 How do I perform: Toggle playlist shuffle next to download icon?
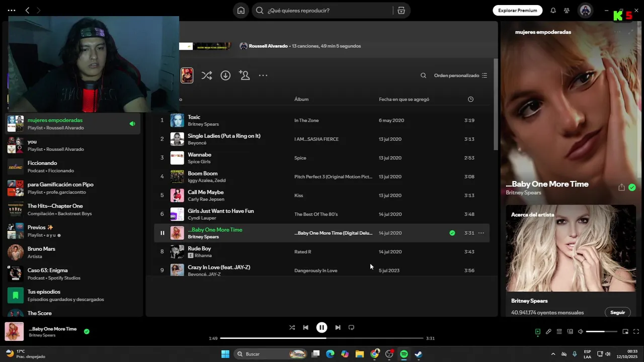click(206, 75)
